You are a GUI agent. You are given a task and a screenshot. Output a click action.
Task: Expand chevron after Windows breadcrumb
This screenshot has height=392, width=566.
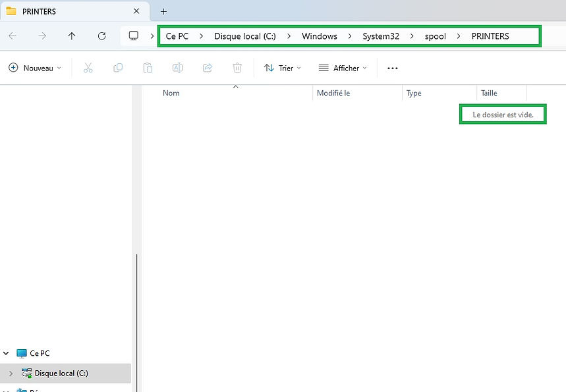point(350,36)
